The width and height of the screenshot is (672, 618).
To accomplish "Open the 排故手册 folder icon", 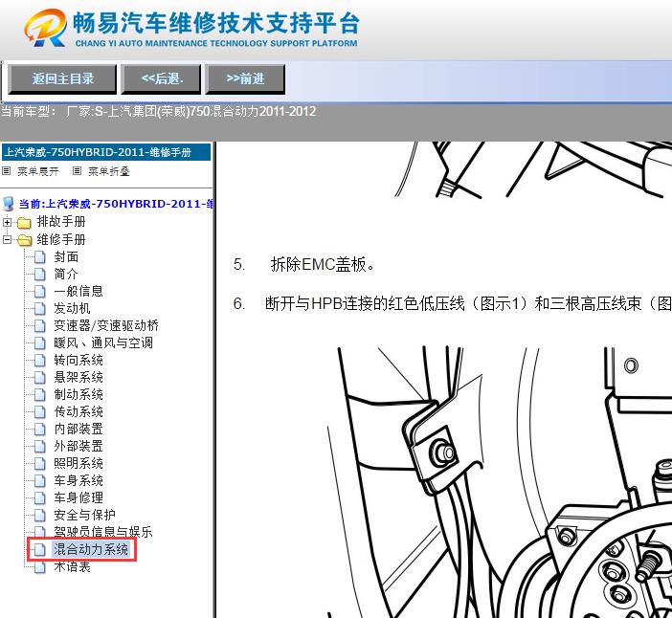I will (24, 222).
